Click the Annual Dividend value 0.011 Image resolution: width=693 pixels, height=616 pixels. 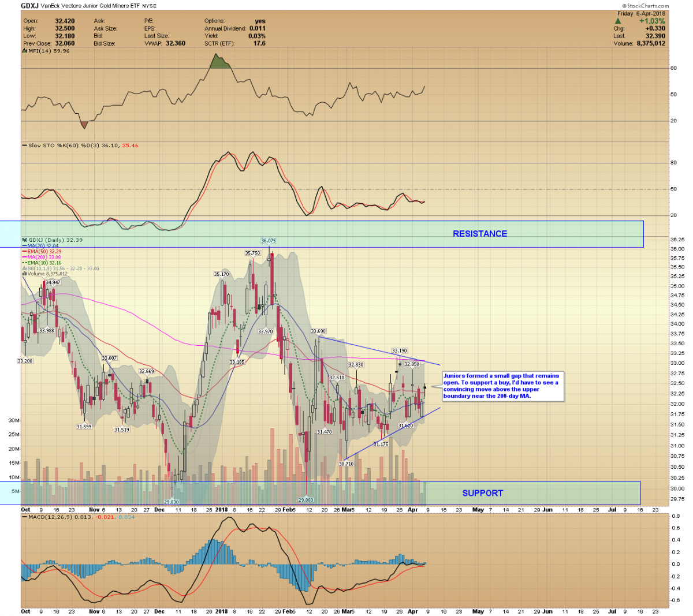pos(258,28)
